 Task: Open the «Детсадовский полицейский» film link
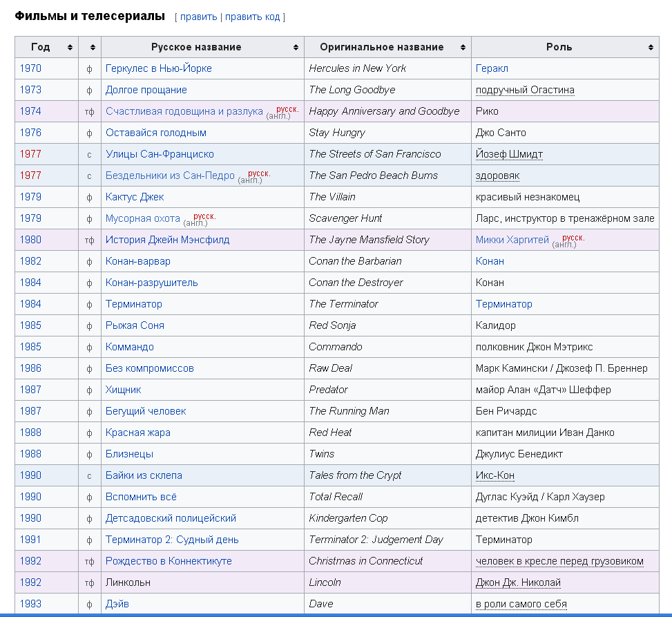[x=171, y=518]
